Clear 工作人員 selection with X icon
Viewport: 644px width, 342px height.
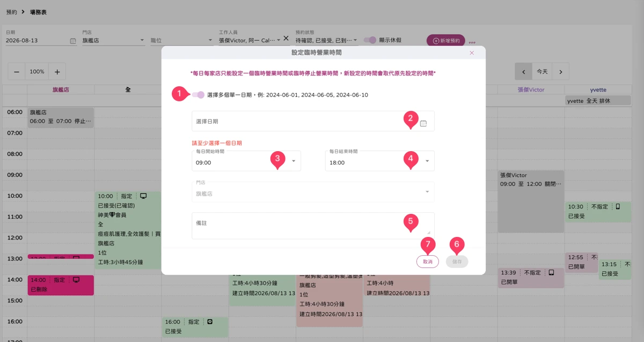286,39
